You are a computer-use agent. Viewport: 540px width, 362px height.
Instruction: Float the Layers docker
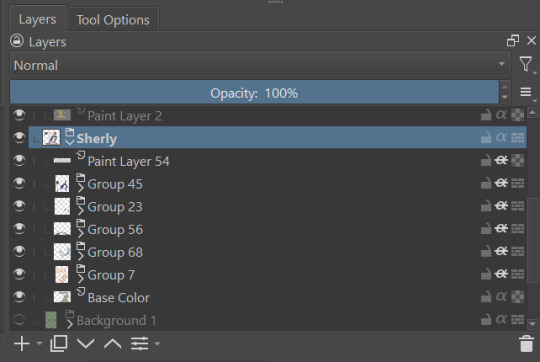tap(513, 41)
